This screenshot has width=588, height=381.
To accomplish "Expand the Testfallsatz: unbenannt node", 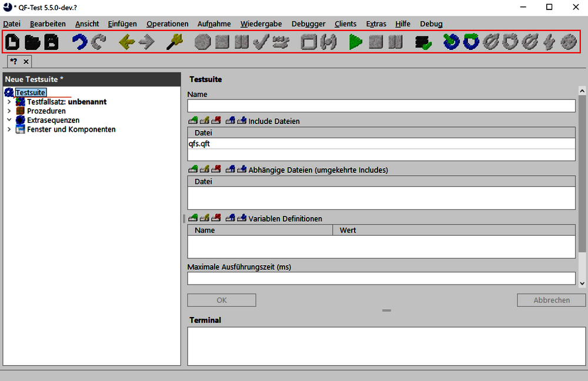I will pos(9,102).
